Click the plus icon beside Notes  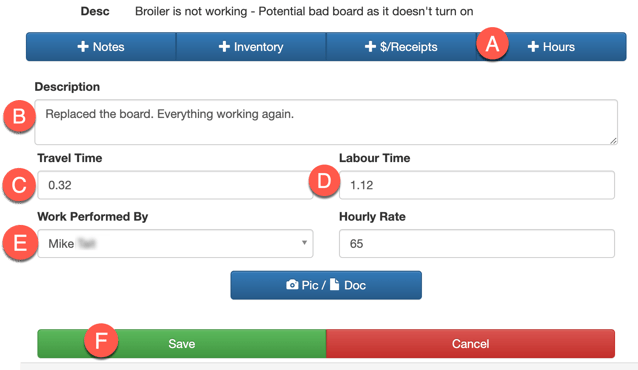tap(83, 46)
